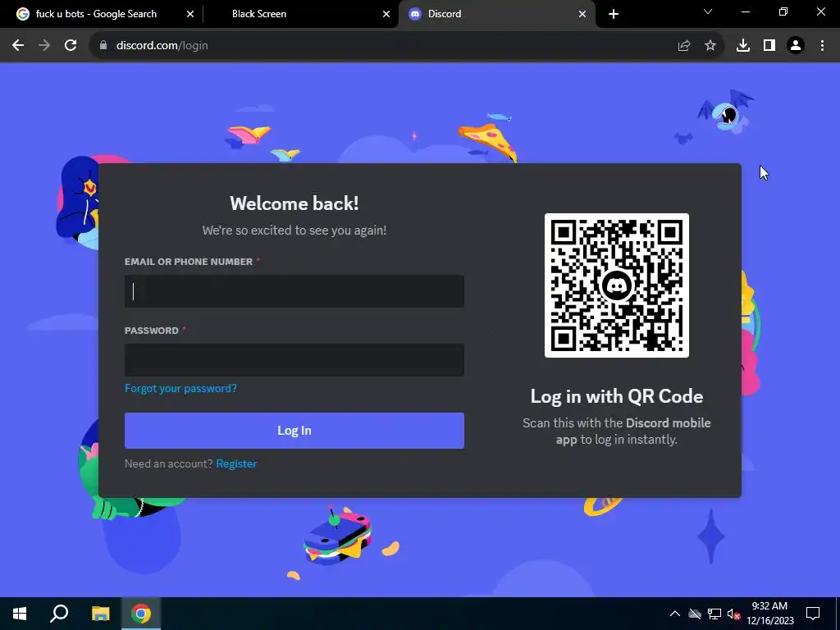840x630 pixels.
Task: View site information lock icon
Action: click(x=103, y=46)
